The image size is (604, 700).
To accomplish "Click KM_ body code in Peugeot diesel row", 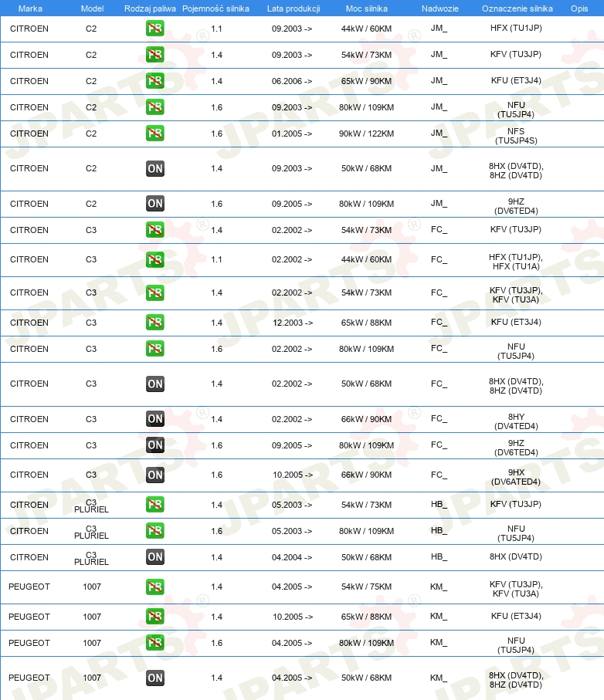I will coord(439,677).
